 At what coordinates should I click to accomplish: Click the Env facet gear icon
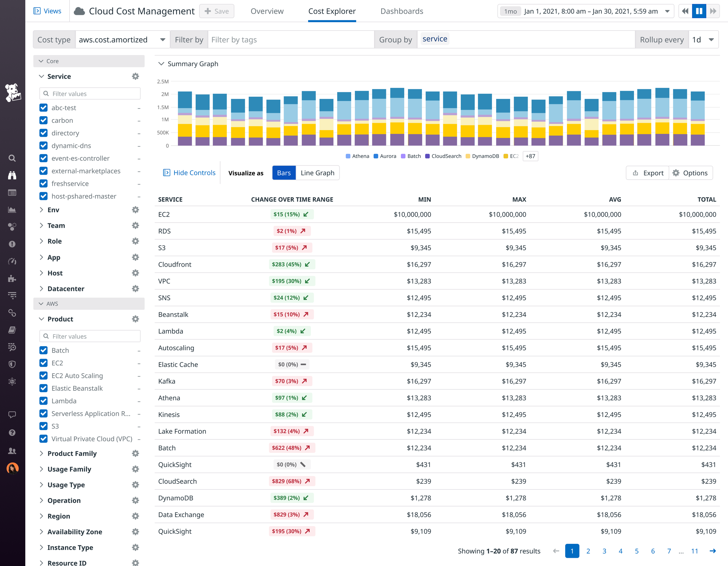[x=135, y=210]
